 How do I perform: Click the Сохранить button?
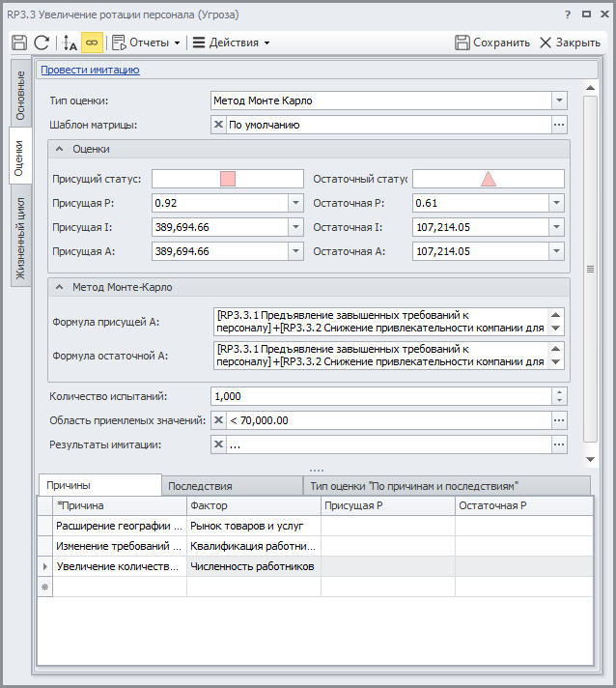coord(492,43)
